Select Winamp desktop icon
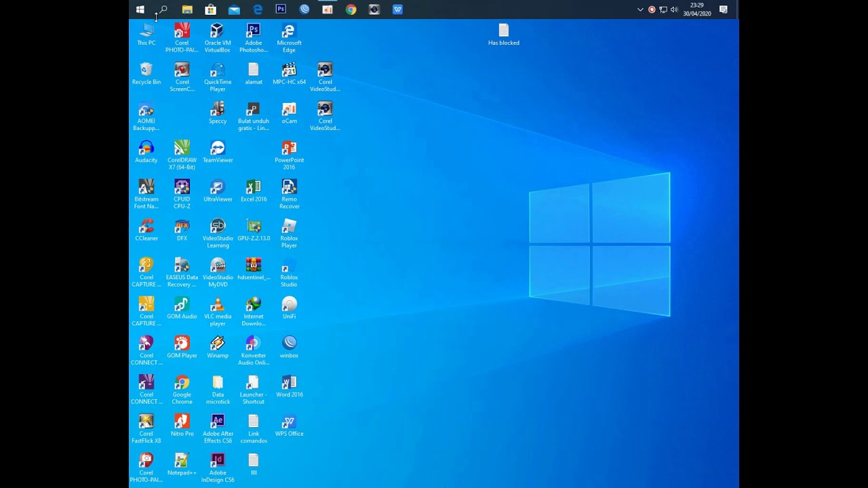The image size is (868, 488). 218,348
